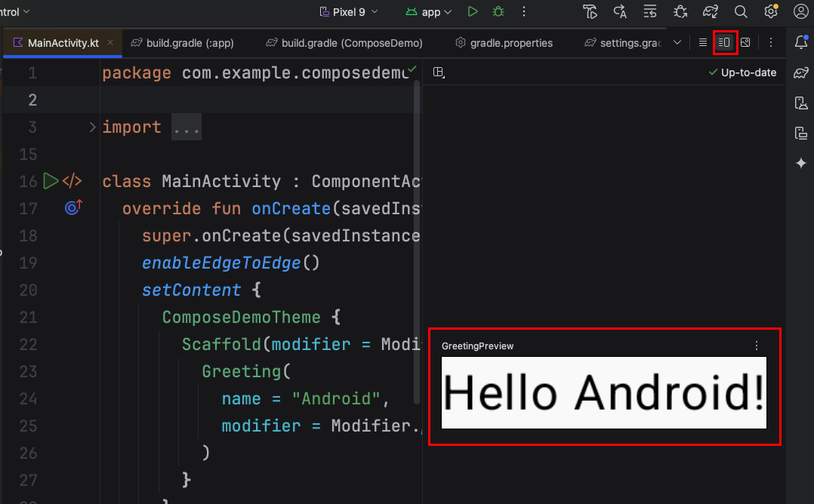Image resolution: width=814 pixels, height=504 pixels.
Task: Open Gemini sparkle icon in right sidebar
Action: [x=801, y=163]
